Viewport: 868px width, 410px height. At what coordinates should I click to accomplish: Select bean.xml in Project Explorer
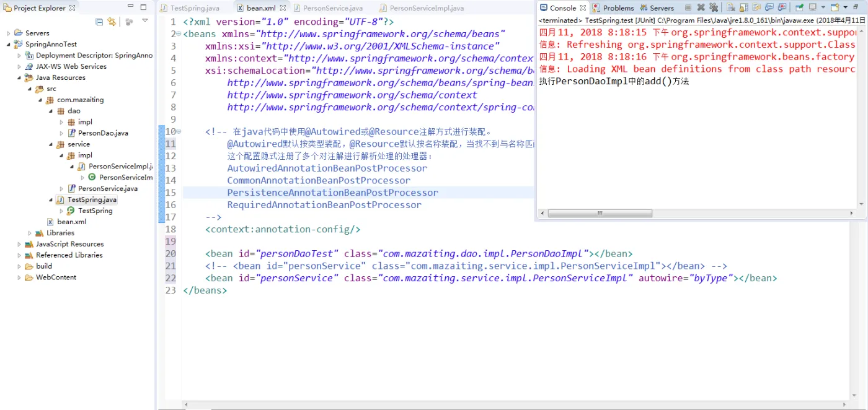(71, 222)
